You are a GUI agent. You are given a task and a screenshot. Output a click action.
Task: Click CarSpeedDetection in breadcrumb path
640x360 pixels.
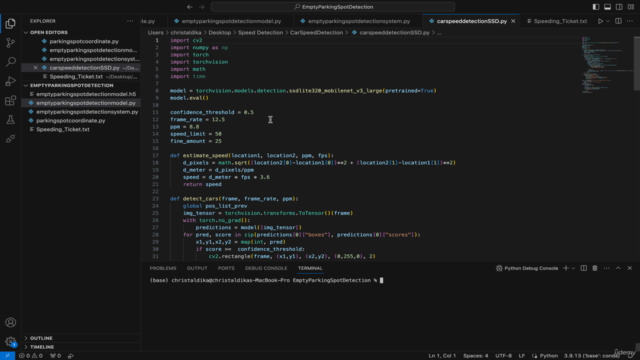316,33
